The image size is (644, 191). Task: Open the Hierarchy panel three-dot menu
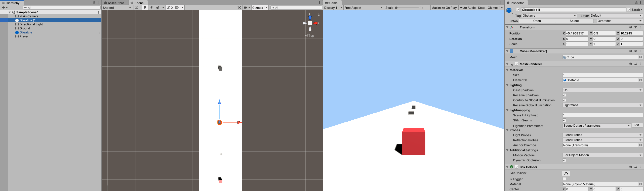98,3
